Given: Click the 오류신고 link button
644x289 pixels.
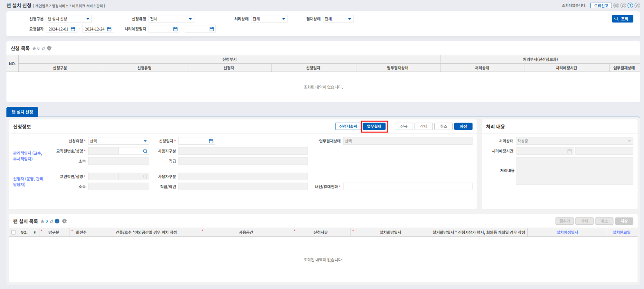Looking at the screenshot, I should pyautogui.click(x=601, y=5).
